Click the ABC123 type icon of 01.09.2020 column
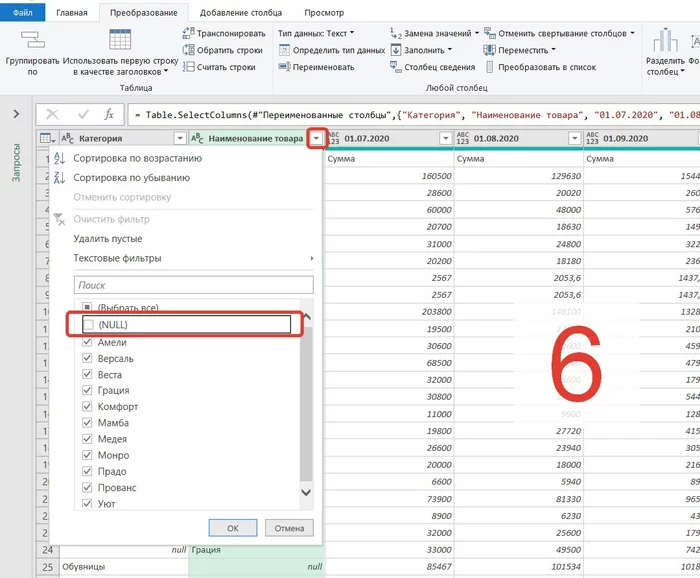The image size is (700, 578). coord(592,138)
